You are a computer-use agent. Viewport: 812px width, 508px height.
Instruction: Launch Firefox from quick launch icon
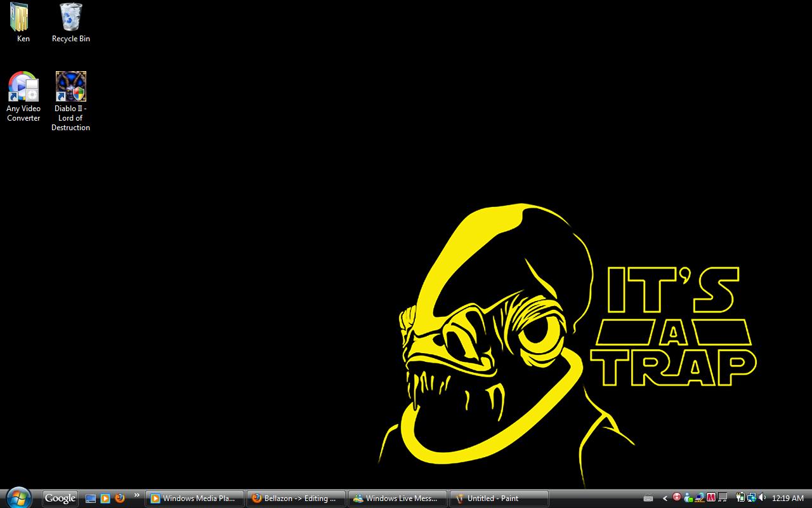point(119,498)
